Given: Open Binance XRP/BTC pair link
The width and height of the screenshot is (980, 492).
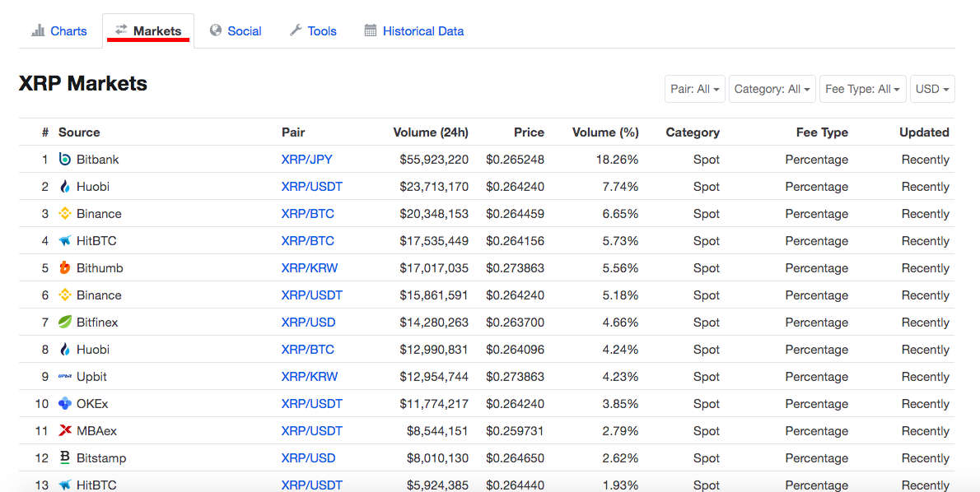Looking at the screenshot, I should (x=307, y=214).
